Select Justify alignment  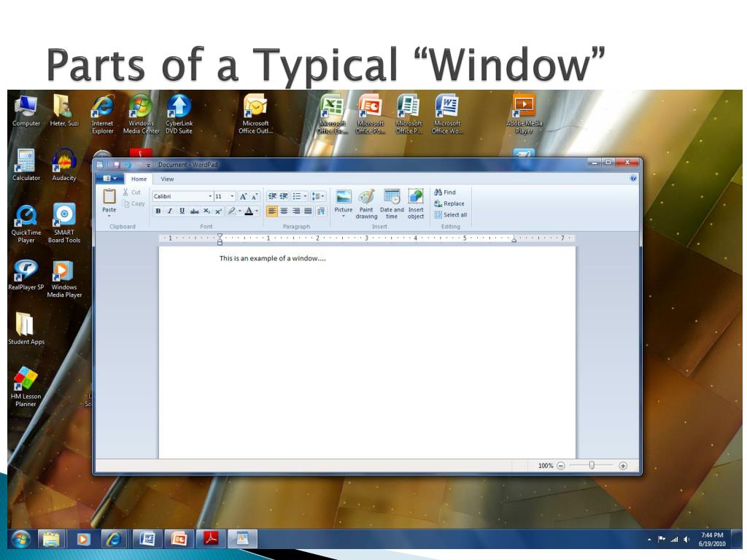[x=309, y=211]
